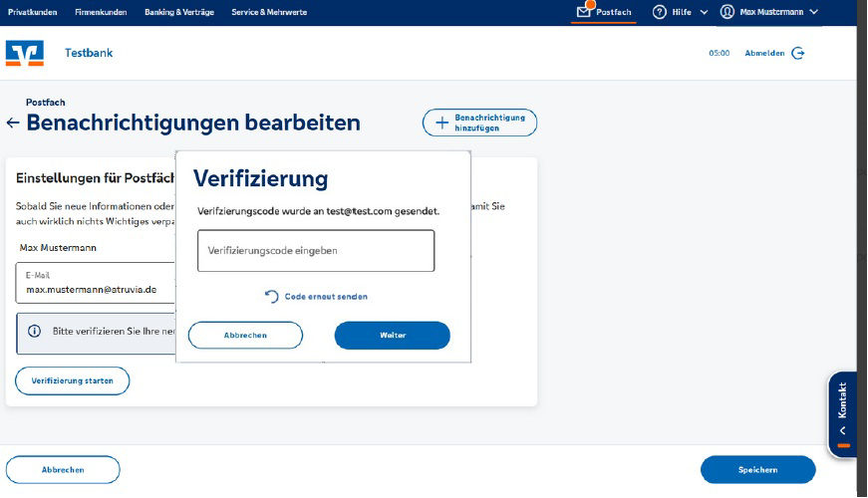The image size is (868, 498).
Task: Click the logout arrow icon next to Abmelden
Action: click(x=797, y=53)
